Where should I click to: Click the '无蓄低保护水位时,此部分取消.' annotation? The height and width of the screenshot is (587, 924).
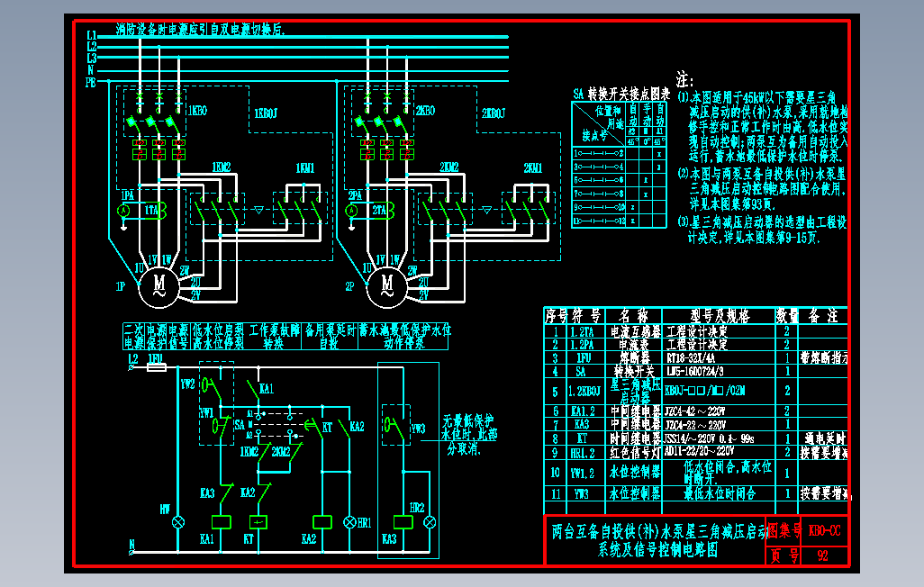(x=469, y=434)
